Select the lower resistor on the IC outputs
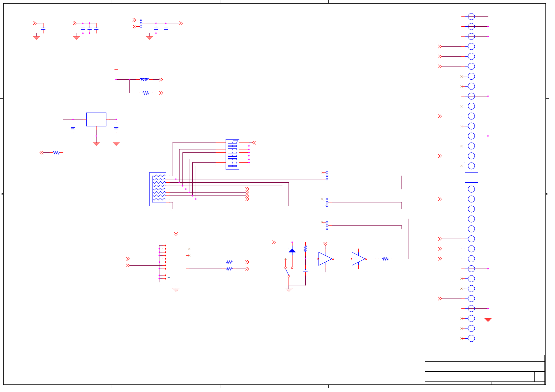 tap(230, 269)
